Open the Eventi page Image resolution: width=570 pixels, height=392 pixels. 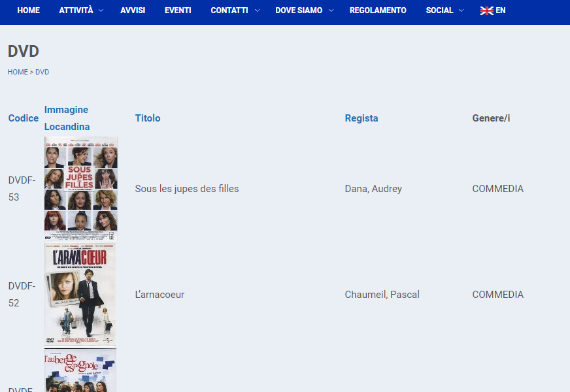[x=178, y=10]
